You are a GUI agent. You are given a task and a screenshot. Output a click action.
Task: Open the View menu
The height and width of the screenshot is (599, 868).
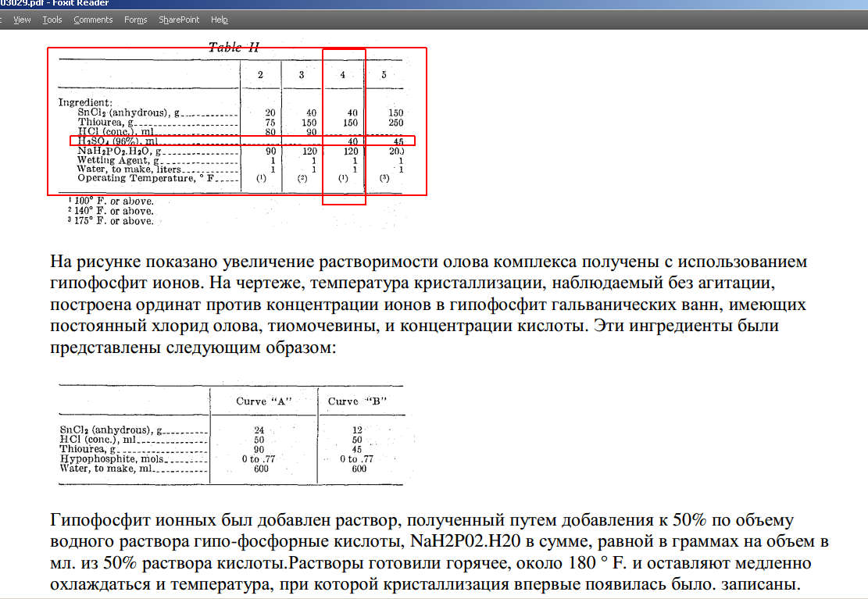click(22, 20)
